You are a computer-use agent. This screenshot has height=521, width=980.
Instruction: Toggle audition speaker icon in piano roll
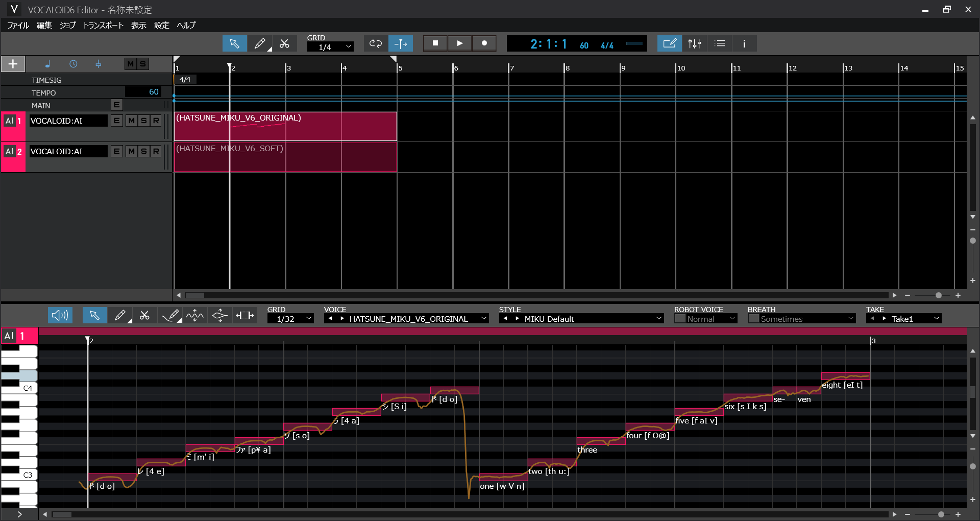(x=60, y=316)
